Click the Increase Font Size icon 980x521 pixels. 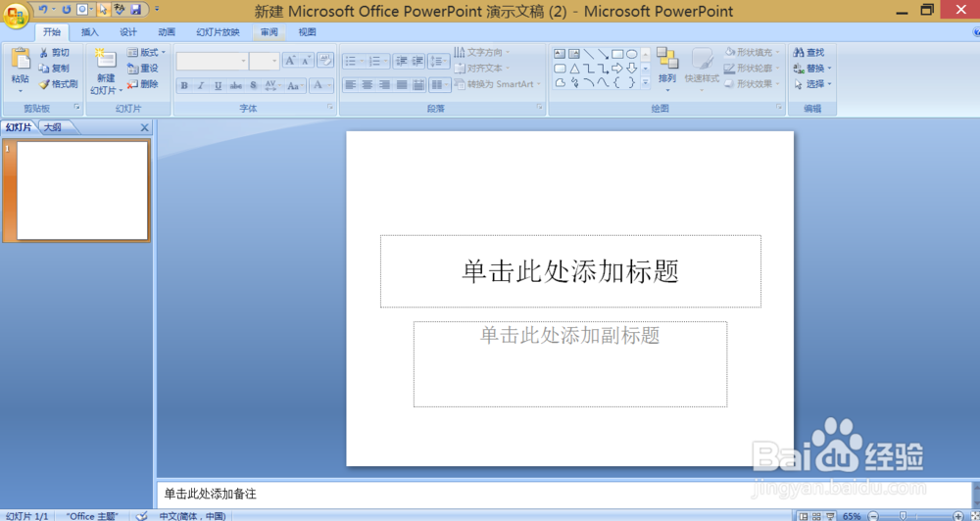click(x=289, y=61)
